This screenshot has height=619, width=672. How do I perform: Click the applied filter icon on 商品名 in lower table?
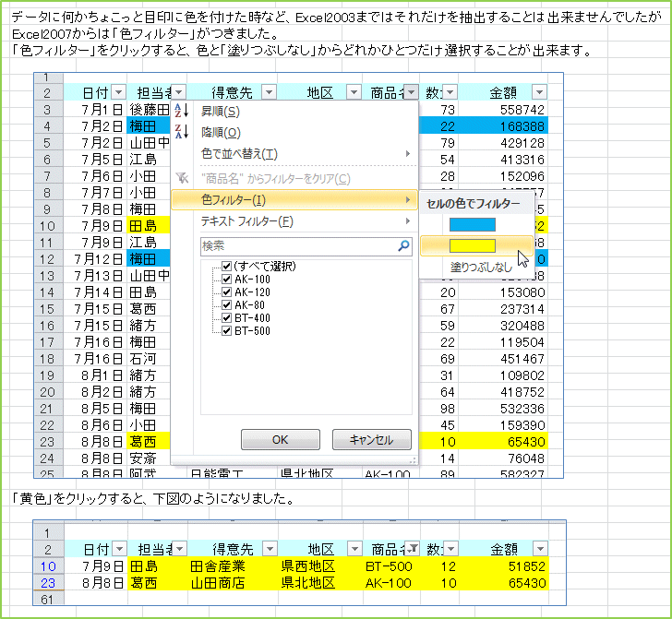point(412,548)
